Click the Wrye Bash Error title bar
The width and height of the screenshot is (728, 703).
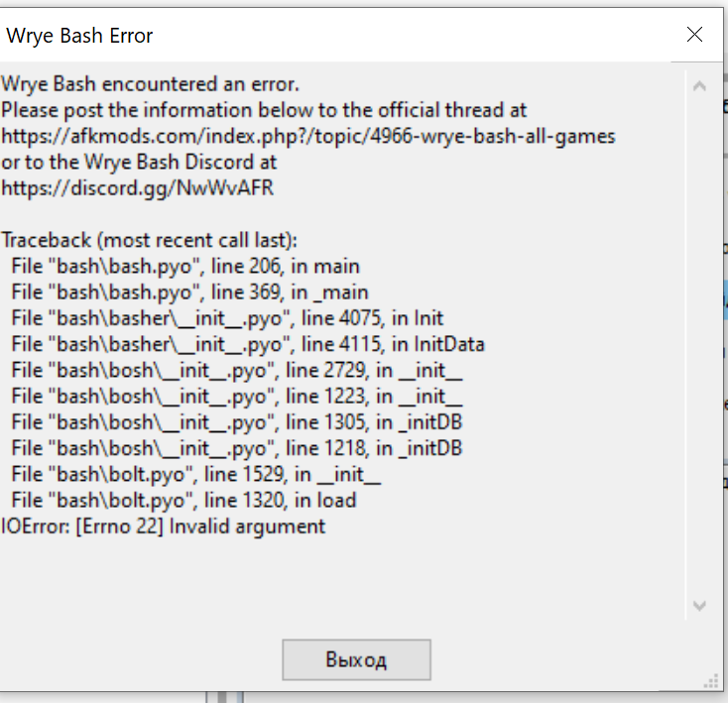coord(298,35)
